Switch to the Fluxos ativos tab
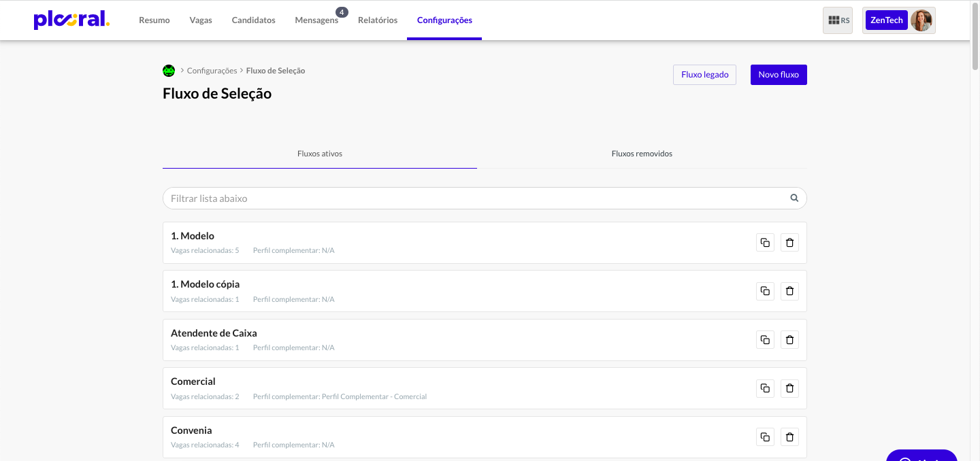The image size is (980, 461). pos(320,154)
